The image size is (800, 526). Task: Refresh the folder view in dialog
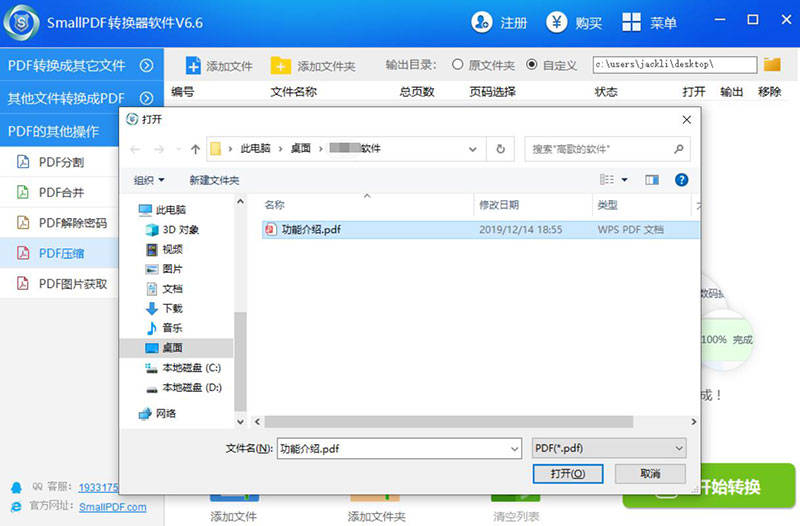501,149
